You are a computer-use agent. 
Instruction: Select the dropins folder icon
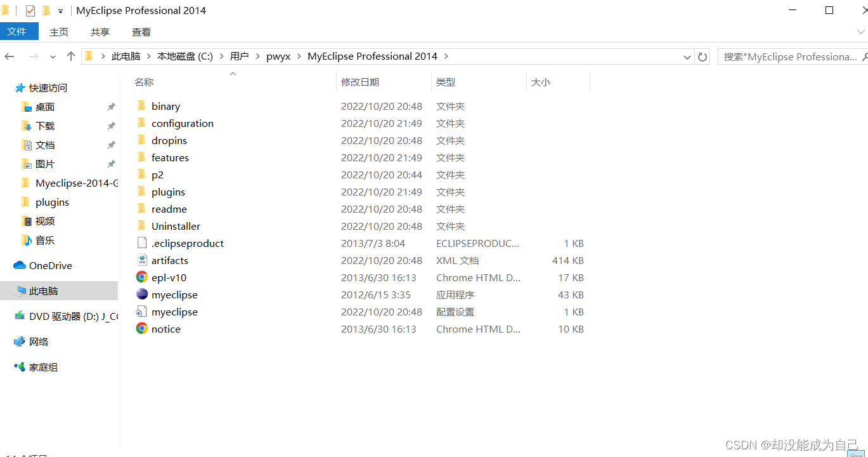[142, 140]
